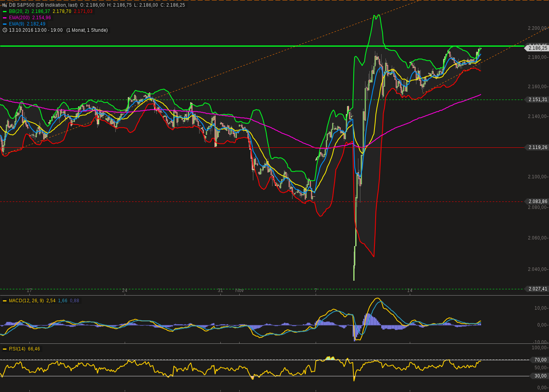Click the blue EMA(9) color marker
This screenshot has height=392, width=549.
tap(5, 24)
